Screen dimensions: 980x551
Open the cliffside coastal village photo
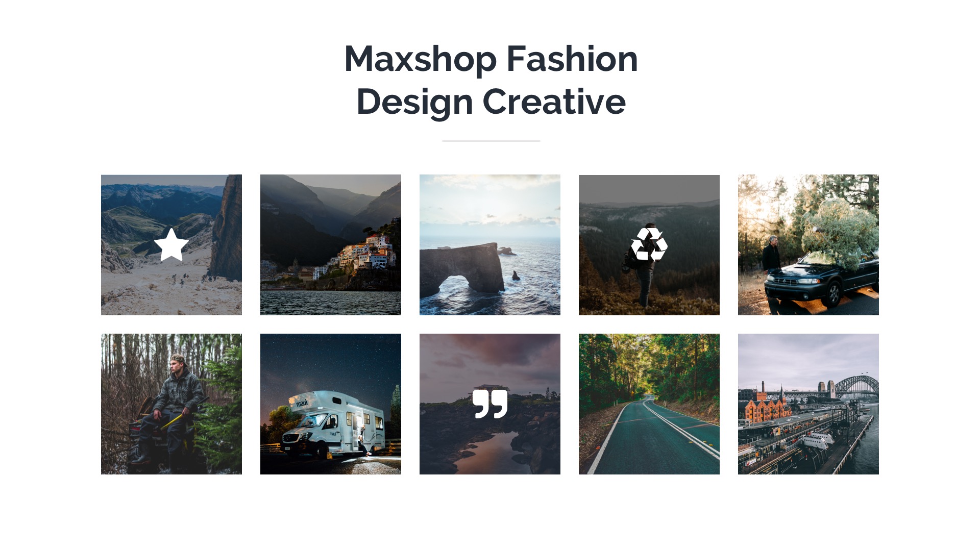331,245
